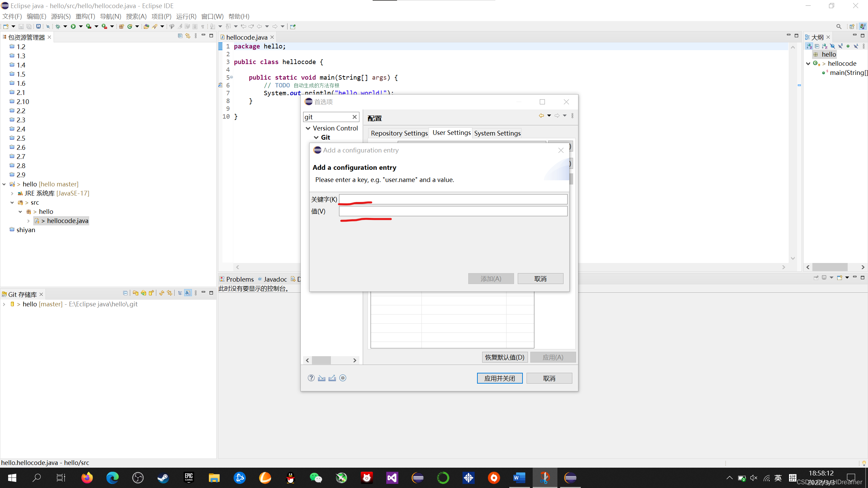Image resolution: width=868 pixels, height=488 pixels.
Task: Click the green Run button in toolbar
Action: click(x=73, y=26)
